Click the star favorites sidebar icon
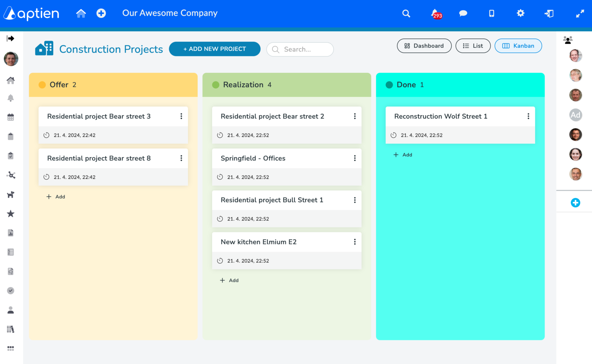Viewport: 592px width, 364px height. 11,214
